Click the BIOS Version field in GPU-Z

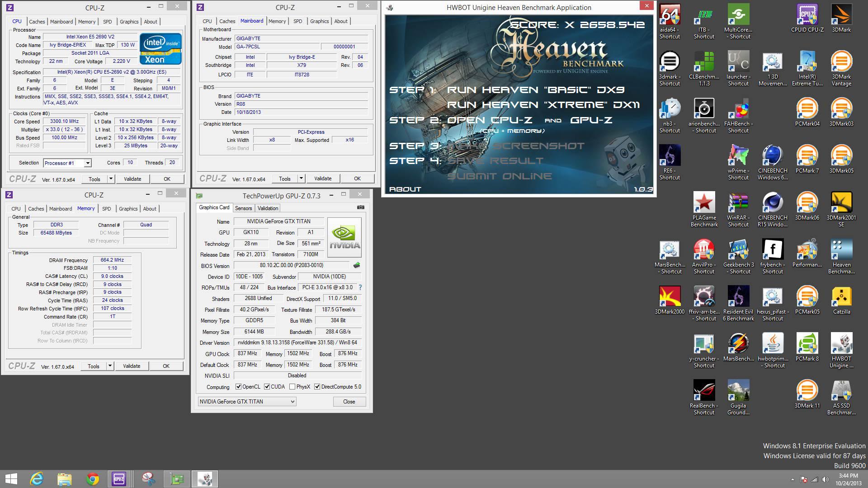coord(292,265)
